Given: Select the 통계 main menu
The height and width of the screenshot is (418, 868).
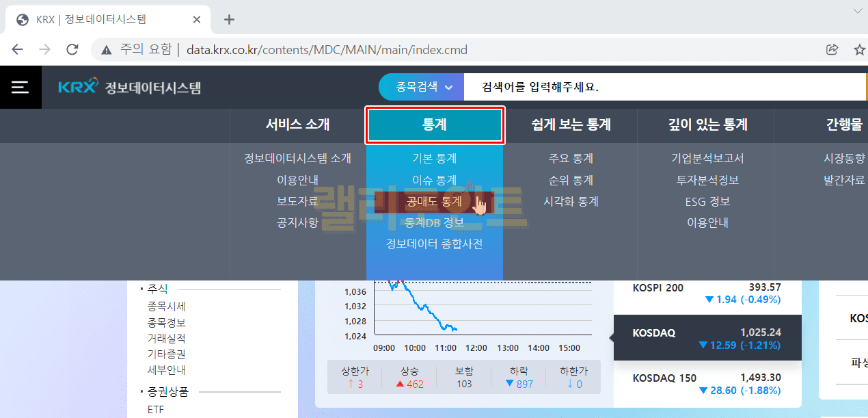Looking at the screenshot, I should pyautogui.click(x=435, y=125).
